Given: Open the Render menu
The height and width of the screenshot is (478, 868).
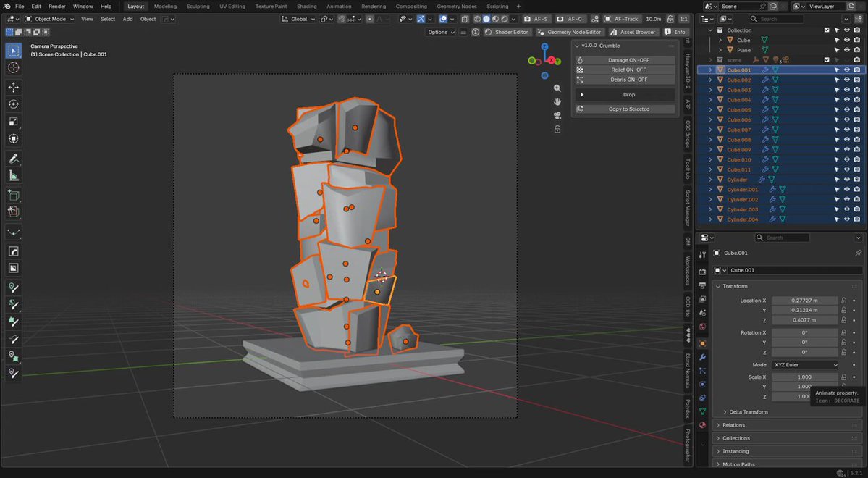Looking at the screenshot, I should coord(57,6).
